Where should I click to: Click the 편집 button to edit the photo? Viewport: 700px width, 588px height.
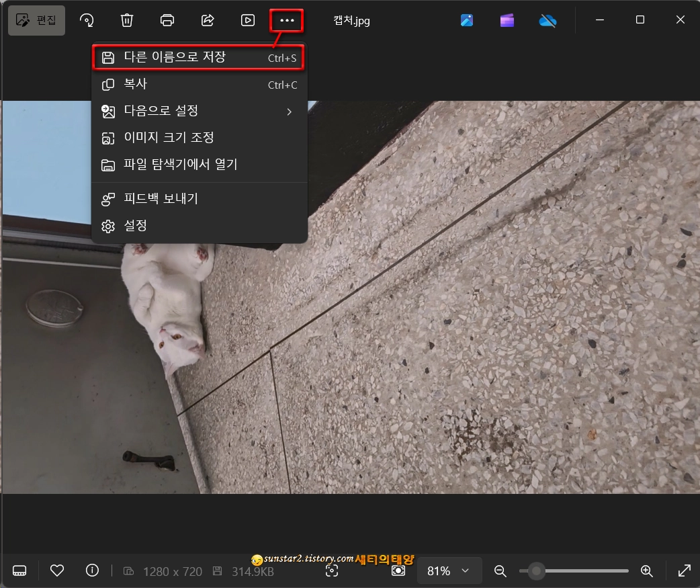click(x=36, y=19)
